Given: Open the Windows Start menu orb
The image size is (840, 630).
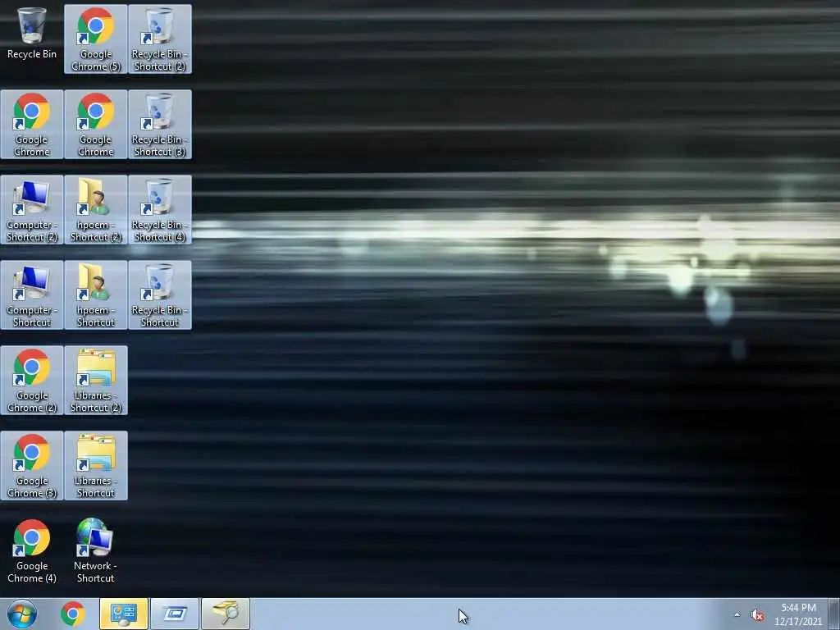Looking at the screenshot, I should 22,614.
